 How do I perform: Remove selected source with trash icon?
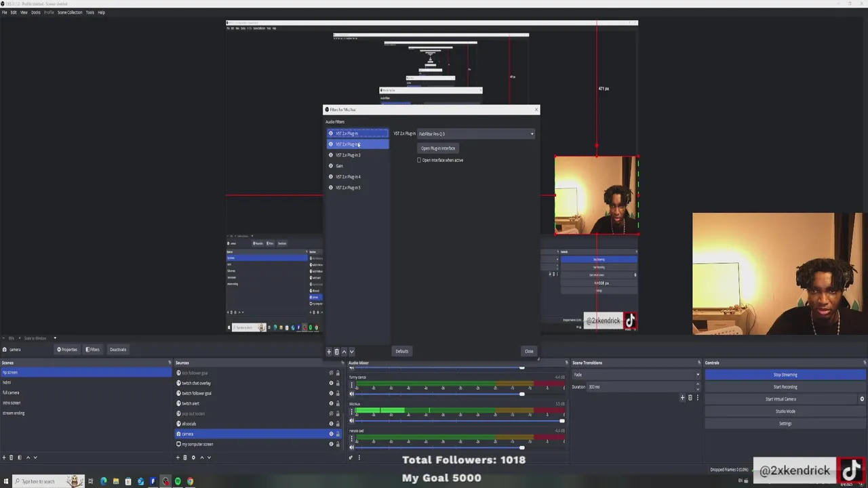185,457
